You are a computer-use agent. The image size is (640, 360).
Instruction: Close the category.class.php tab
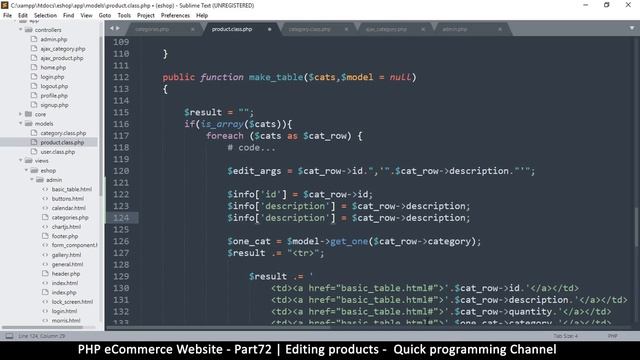pos(346,29)
